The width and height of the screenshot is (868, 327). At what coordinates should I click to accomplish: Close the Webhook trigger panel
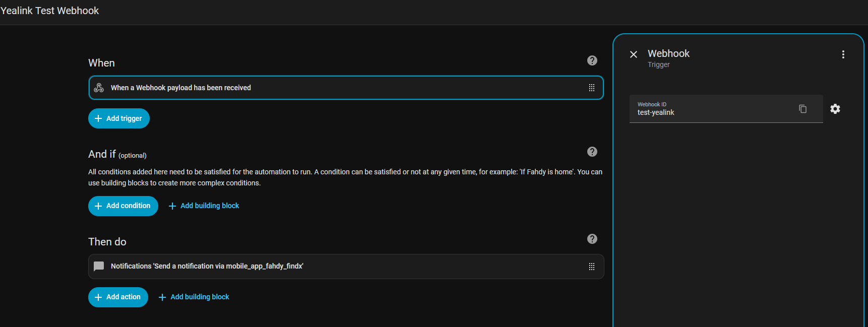click(634, 54)
